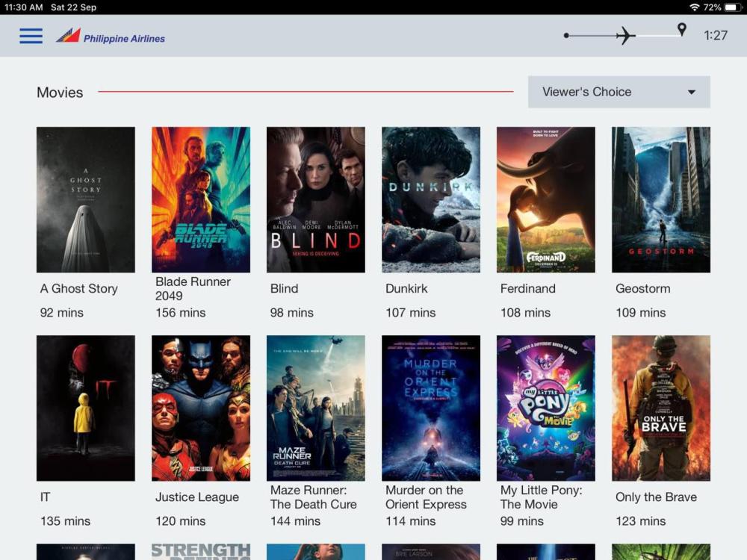
Task: Tap the airplane flight progress icon
Action: pyautogui.click(x=625, y=35)
